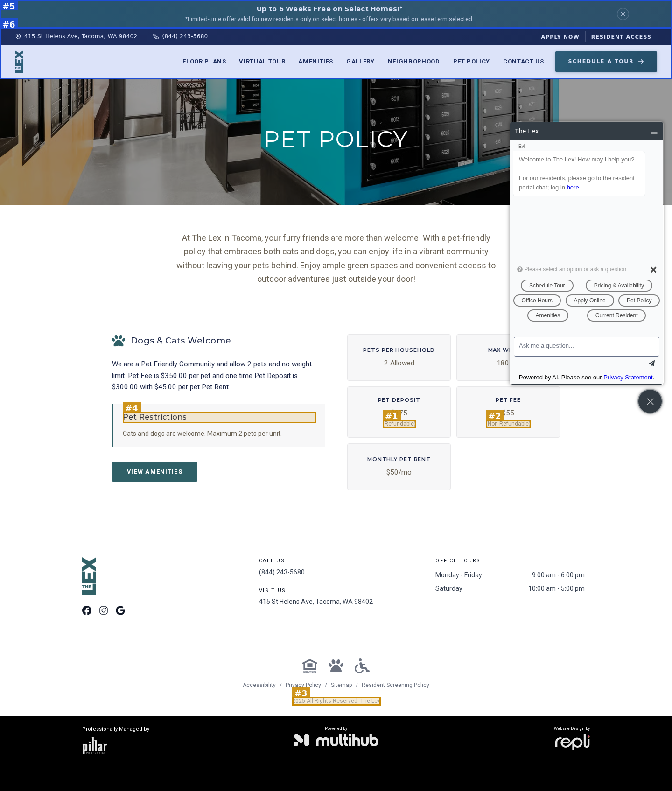Screen dimensions: 672x791
Task: Click The Lex logo in the header
Action: click(x=19, y=62)
